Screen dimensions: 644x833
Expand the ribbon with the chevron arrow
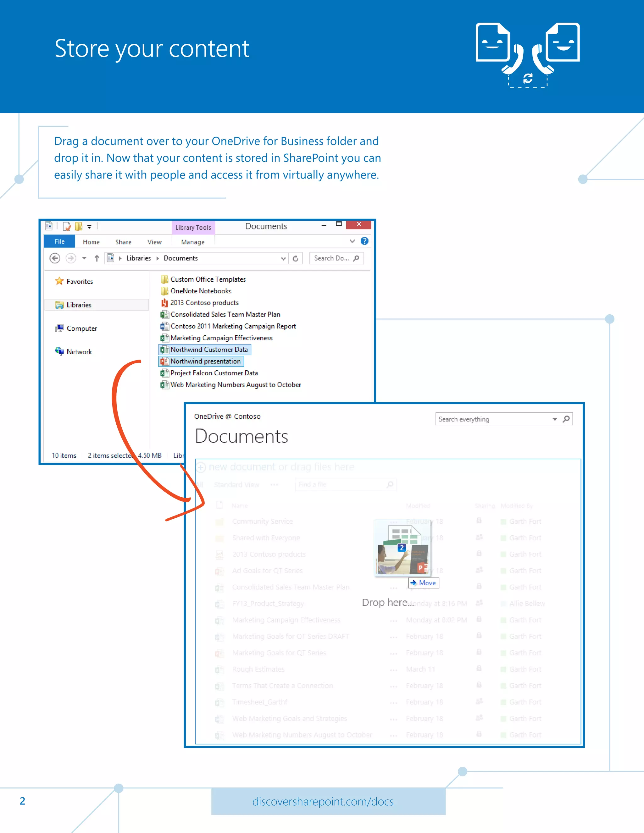pyautogui.click(x=352, y=241)
